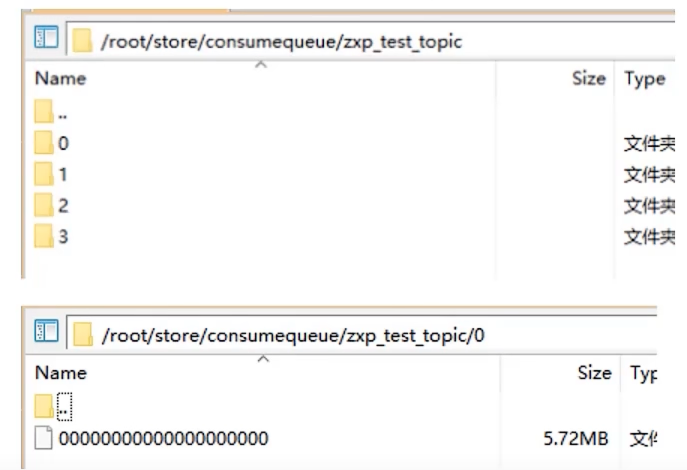Click the 文件夹 type cell of folder 3
The image size is (687, 470).
pyautogui.click(x=649, y=237)
